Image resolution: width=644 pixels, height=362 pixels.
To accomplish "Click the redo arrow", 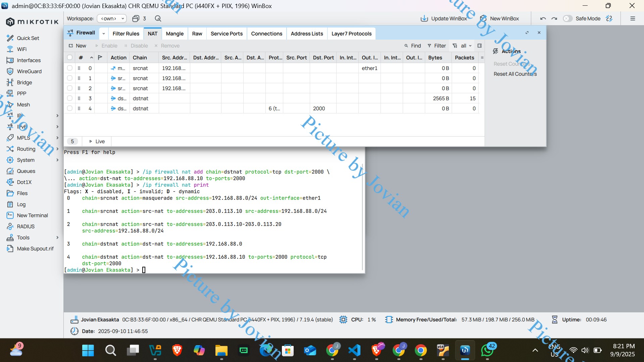I will (554, 19).
